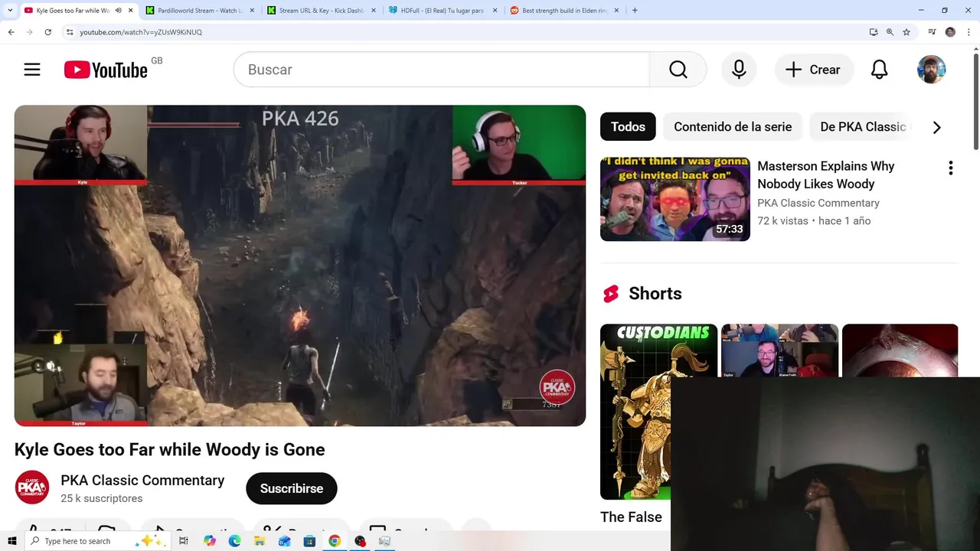Click 72 k vistas · hace 1 año text
Viewport: 980px width, 551px height.
tap(814, 221)
